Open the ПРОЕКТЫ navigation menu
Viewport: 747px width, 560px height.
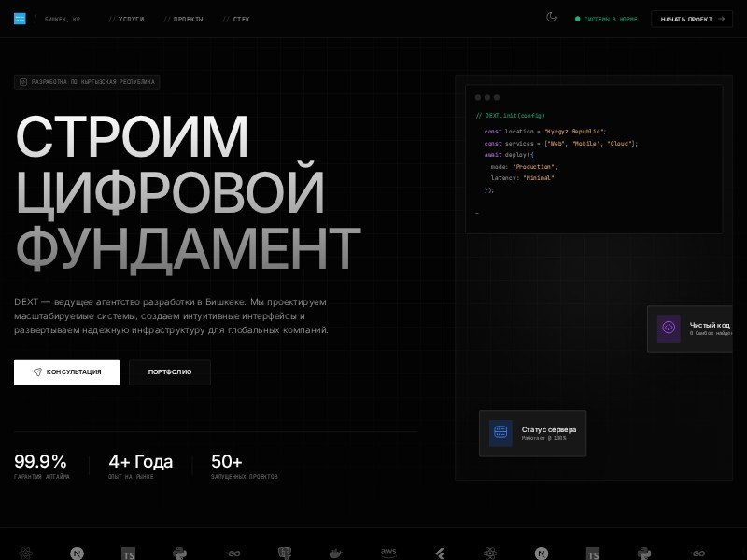click(188, 19)
